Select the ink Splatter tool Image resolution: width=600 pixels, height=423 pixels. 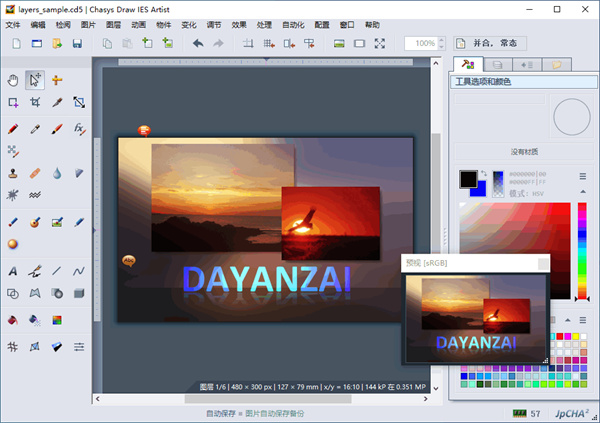click(13, 195)
